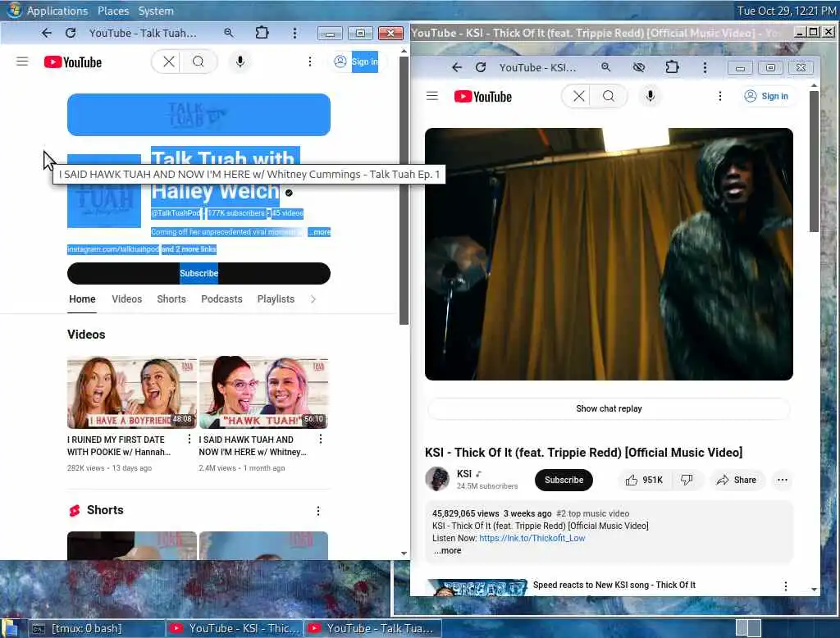Show chat replay
Image resolution: width=840 pixels, height=638 pixels.
[x=609, y=408]
